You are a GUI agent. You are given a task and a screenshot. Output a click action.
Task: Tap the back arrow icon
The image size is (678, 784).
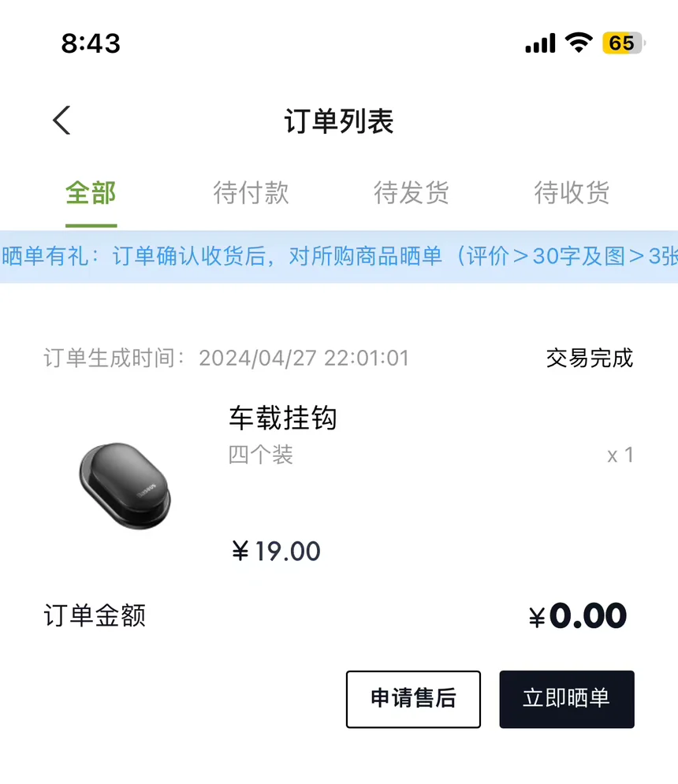(62, 121)
